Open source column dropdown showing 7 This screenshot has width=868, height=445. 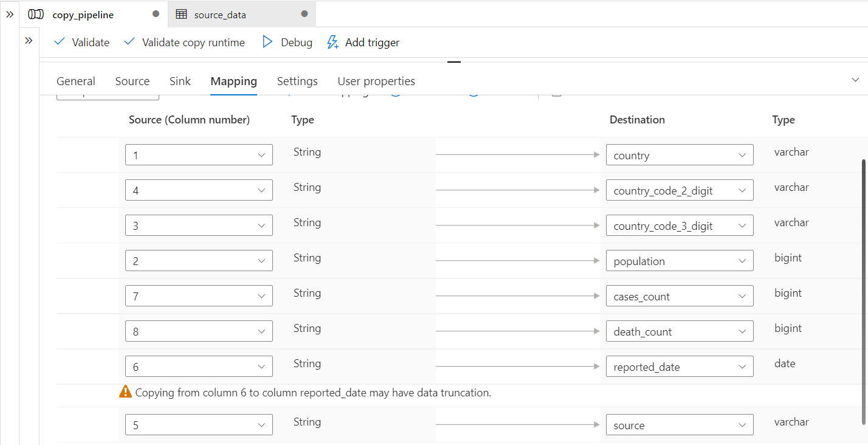coord(199,296)
